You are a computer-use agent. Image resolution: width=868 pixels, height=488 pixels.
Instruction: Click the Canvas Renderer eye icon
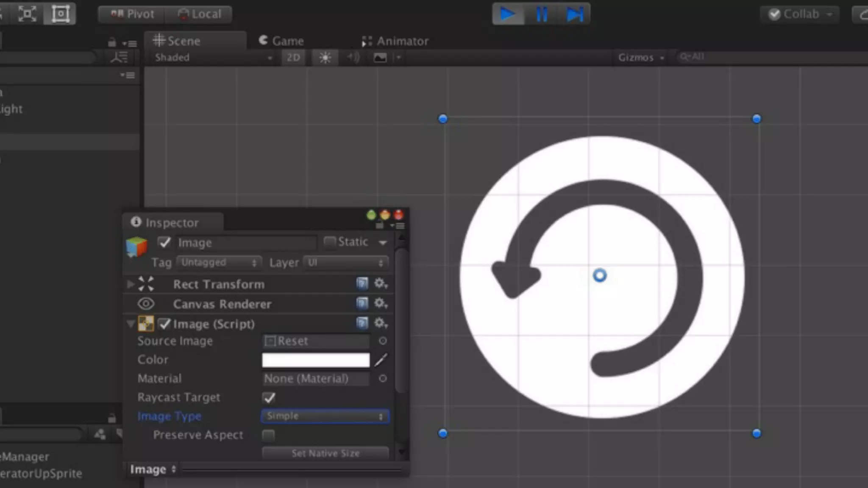click(146, 304)
